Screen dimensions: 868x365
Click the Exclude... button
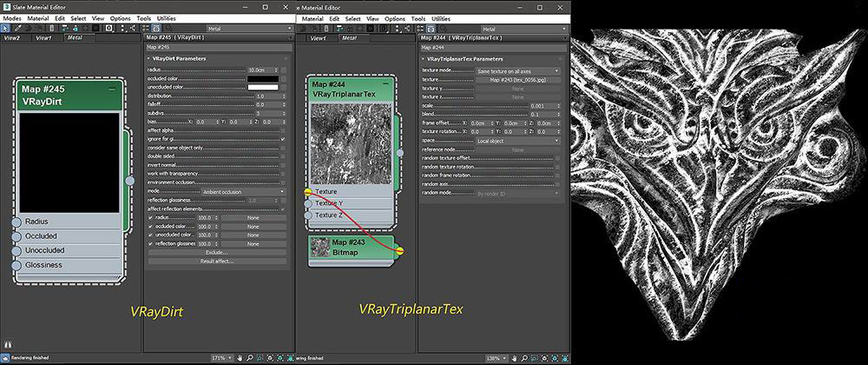(217, 253)
